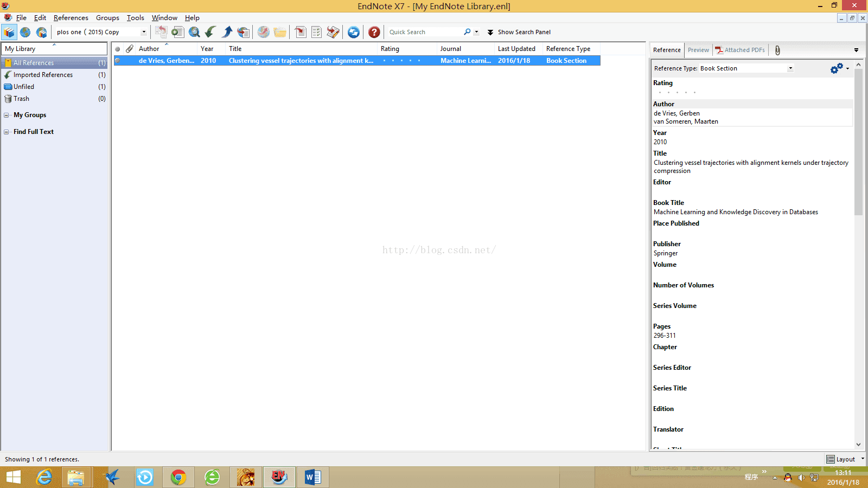Open the Groups menu

coord(107,18)
